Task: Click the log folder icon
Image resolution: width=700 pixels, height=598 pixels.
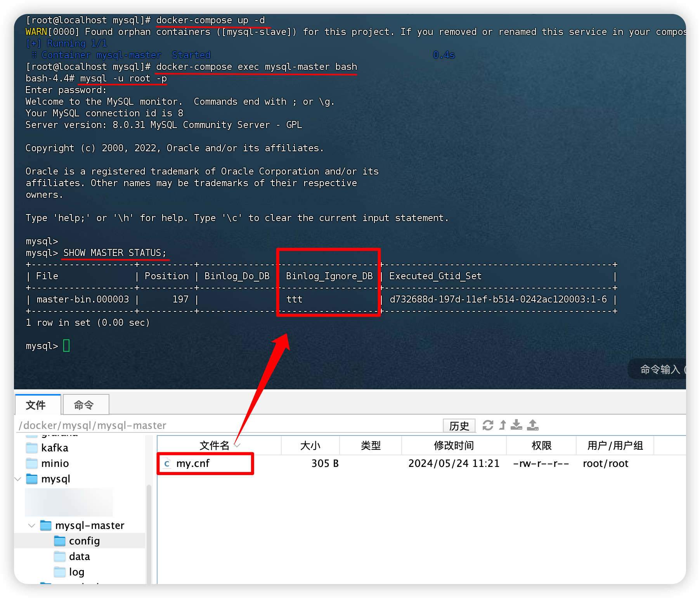Action: [x=60, y=572]
